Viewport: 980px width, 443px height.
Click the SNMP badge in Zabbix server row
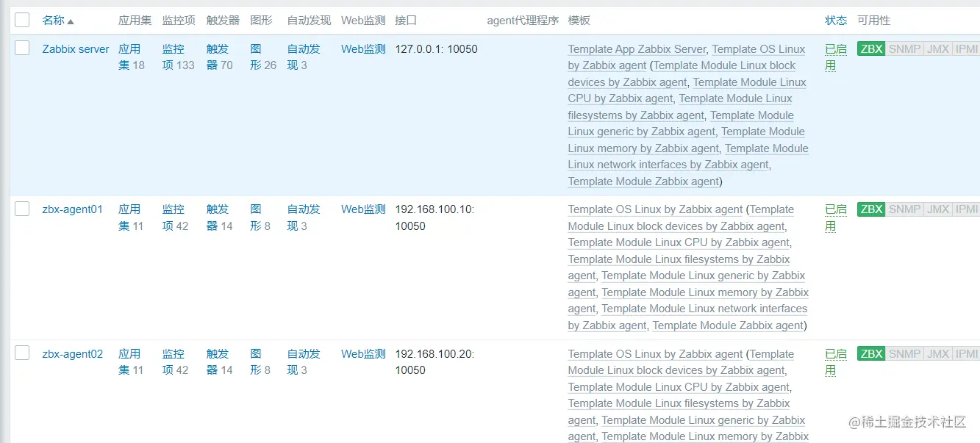[904, 49]
